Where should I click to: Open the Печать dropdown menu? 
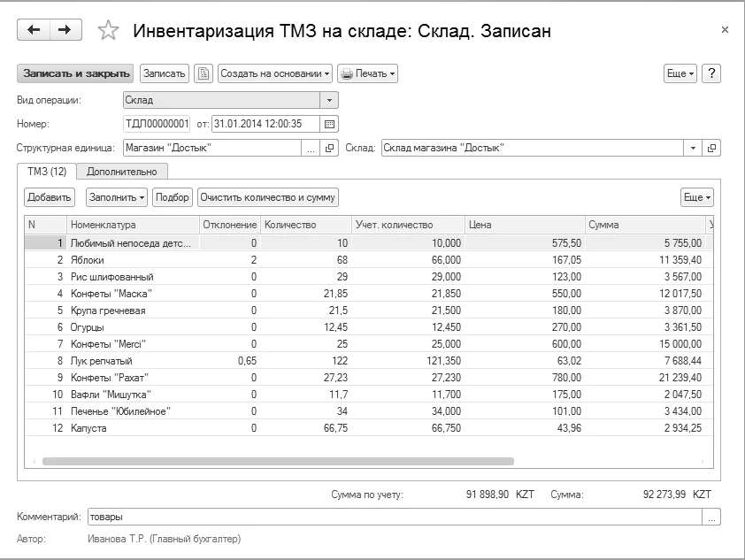tap(368, 73)
